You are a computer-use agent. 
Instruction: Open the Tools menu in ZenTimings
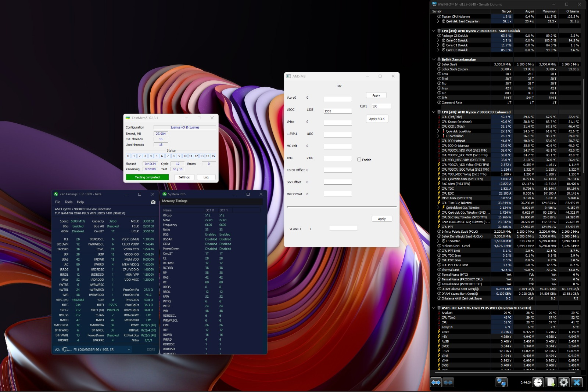pos(69,202)
